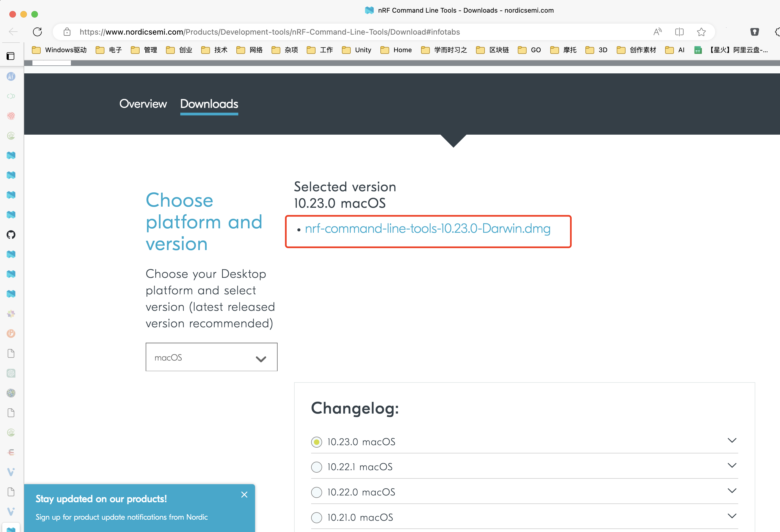This screenshot has width=780, height=532.
Task: Open the 创业 bookmarks folder dropdown
Action: tap(179, 50)
